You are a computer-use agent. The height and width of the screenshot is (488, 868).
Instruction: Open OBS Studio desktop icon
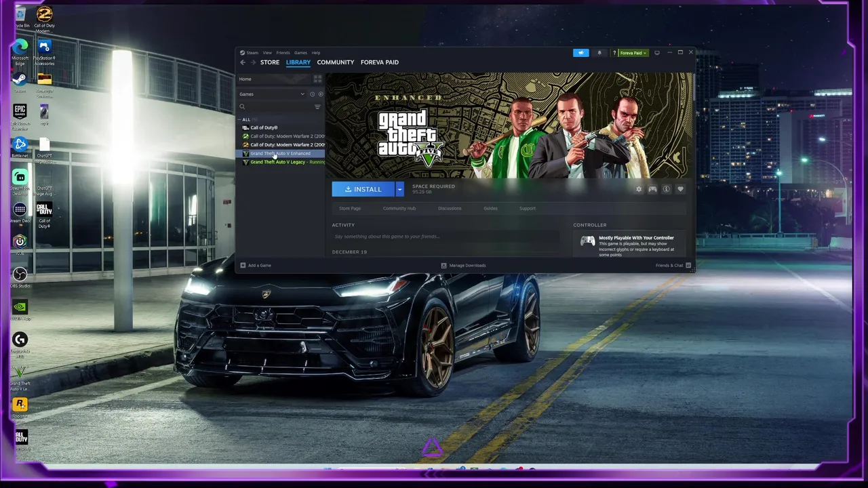pyautogui.click(x=20, y=277)
